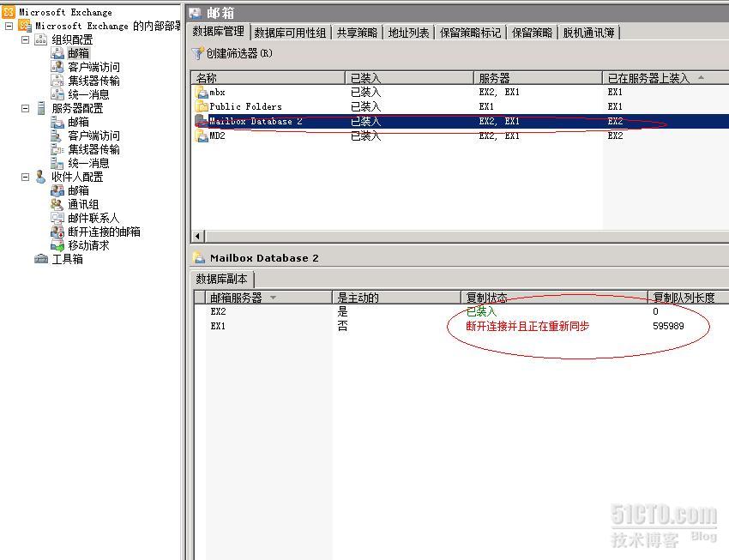Sort by 是主动的 column header

pyautogui.click(x=396, y=298)
